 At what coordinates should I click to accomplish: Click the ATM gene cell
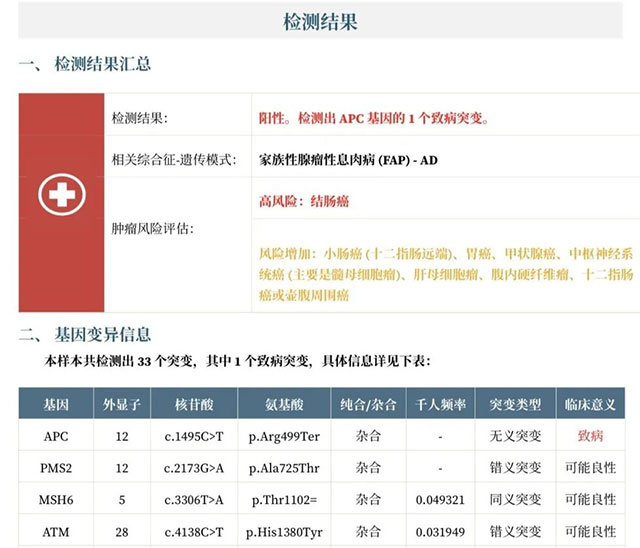[x=56, y=531]
